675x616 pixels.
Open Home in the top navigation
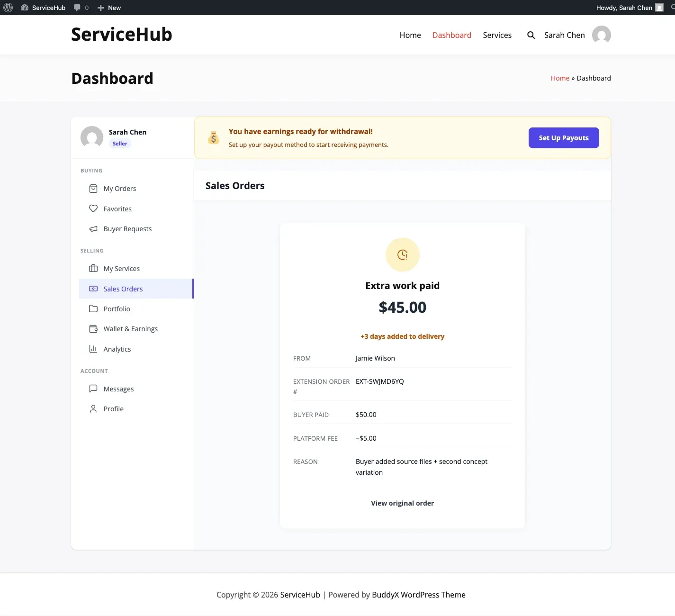click(x=410, y=35)
